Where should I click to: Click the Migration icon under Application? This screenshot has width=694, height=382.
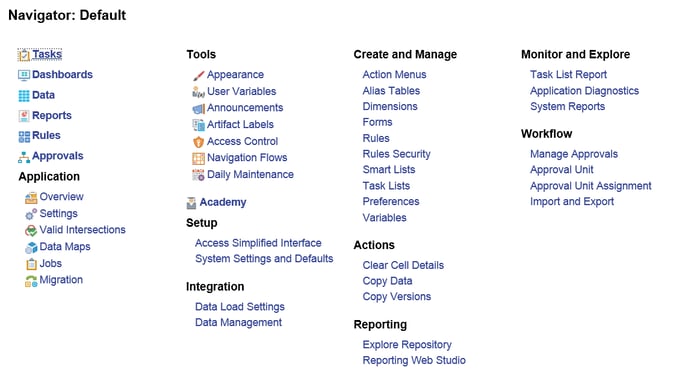(x=31, y=281)
